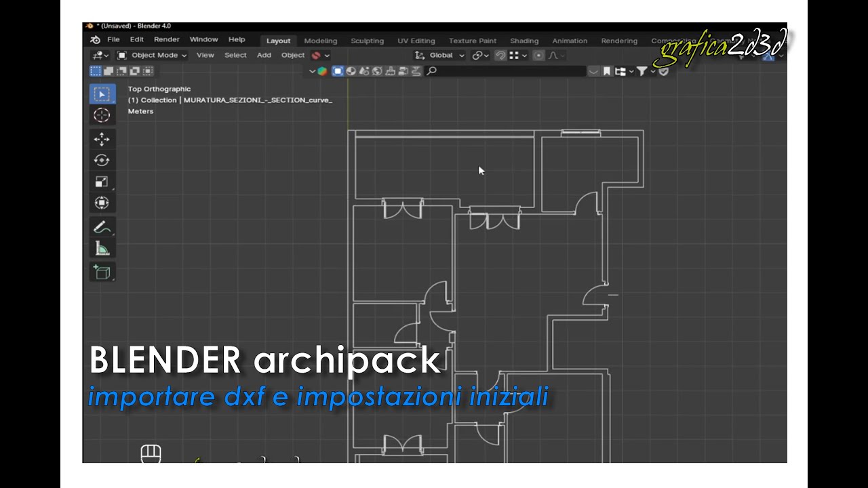Select the Measure ruler tool
This screenshot has height=488, width=868.
point(102,249)
